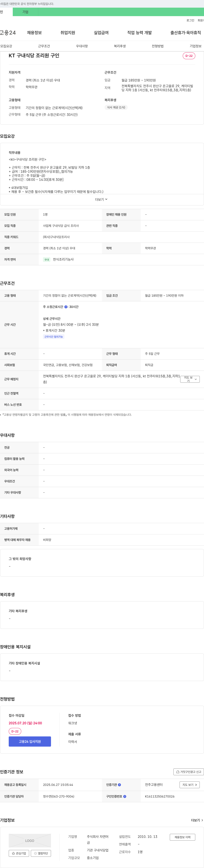The height and width of the screenshot is (868, 204).
Task: Expand the 지도 보기 map dropdown for 근무 예정지
Action: pyautogui.click(x=190, y=379)
